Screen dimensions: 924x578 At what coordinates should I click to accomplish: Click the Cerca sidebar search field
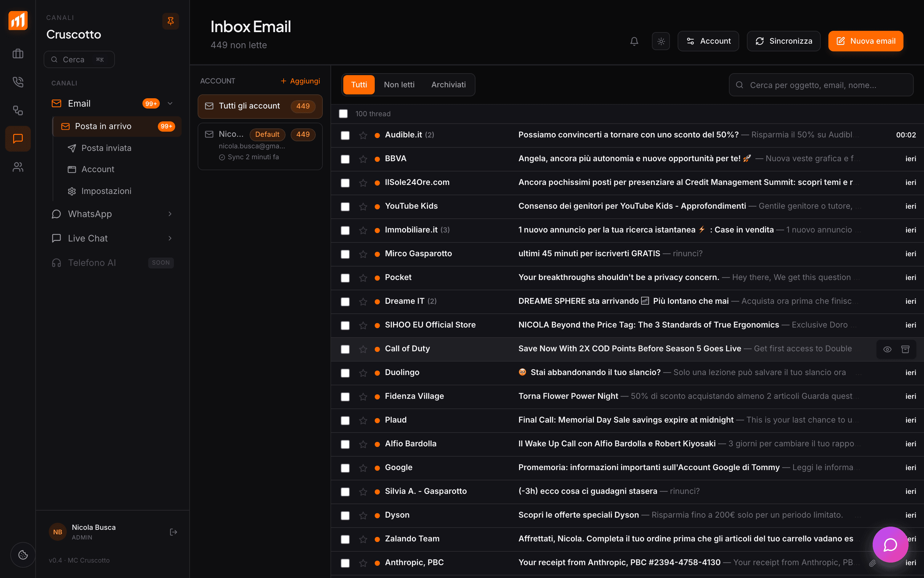point(79,59)
